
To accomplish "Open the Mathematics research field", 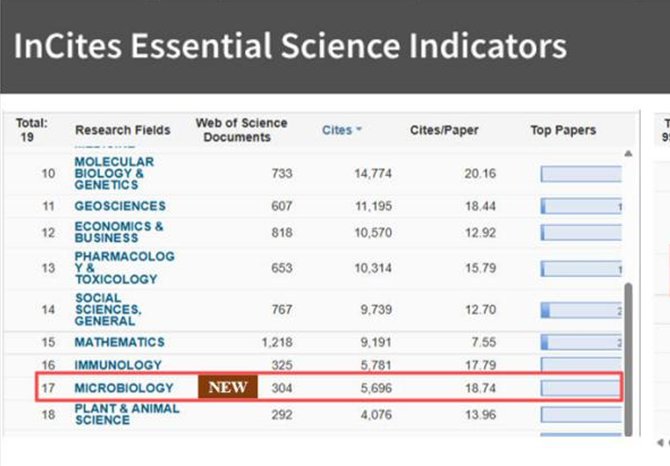I will pos(120,342).
